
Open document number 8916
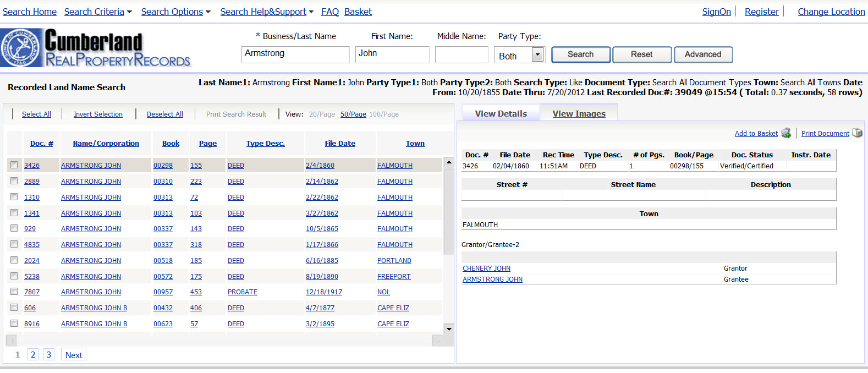click(x=32, y=324)
